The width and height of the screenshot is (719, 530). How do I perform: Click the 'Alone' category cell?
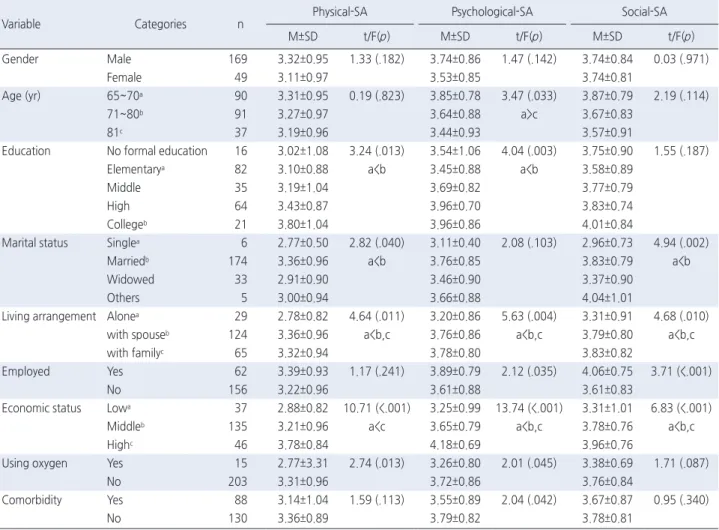122,316
